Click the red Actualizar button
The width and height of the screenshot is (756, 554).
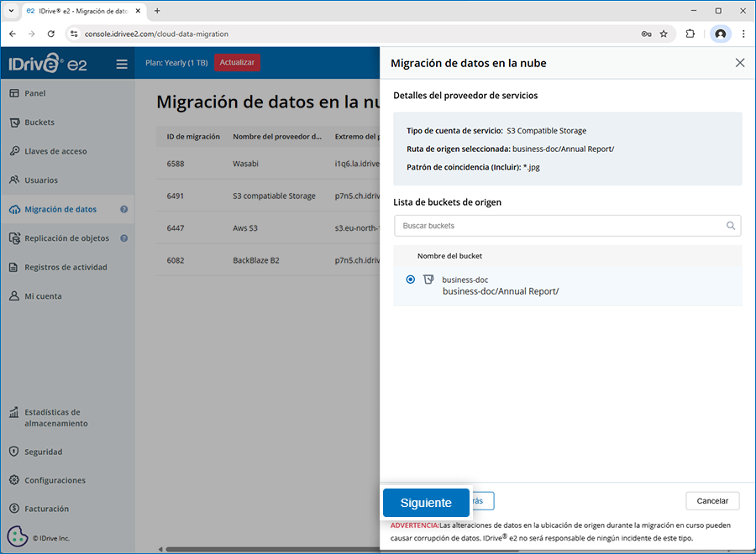pyautogui.click(x=237, y=63)
